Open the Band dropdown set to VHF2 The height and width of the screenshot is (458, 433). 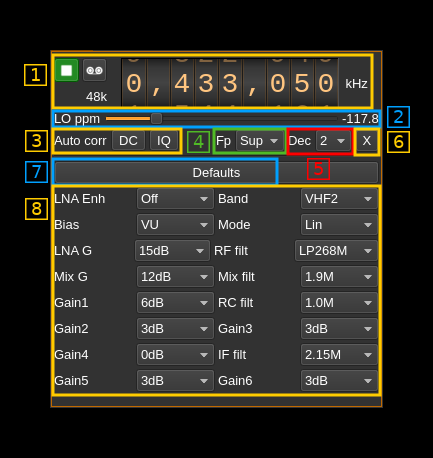pyautogui.click(x=339, y=199)
